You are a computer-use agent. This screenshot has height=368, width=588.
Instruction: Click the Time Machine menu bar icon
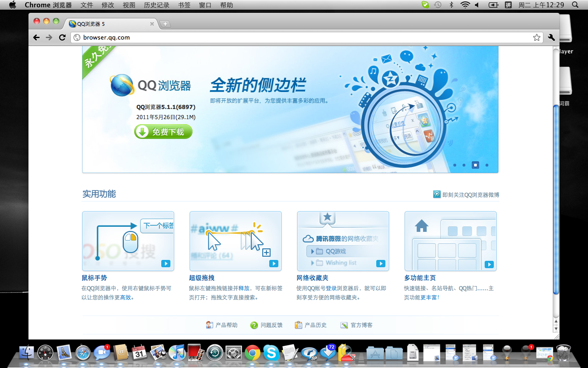tap(438, 5)
